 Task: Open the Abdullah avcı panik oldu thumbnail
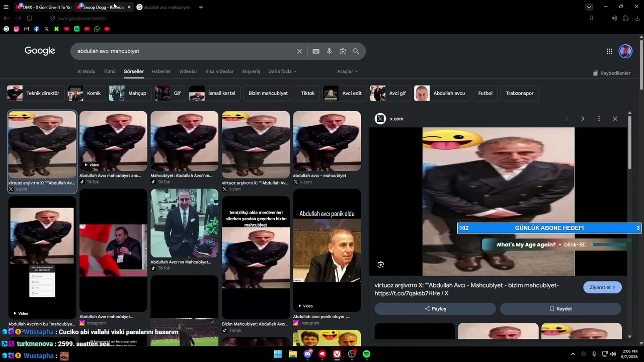[327, 250]
